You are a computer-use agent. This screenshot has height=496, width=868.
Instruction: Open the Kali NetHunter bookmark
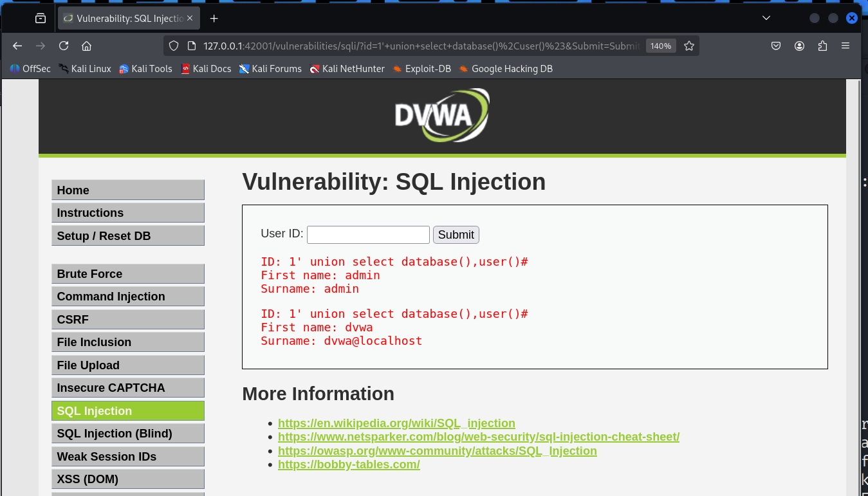[347, 69]
